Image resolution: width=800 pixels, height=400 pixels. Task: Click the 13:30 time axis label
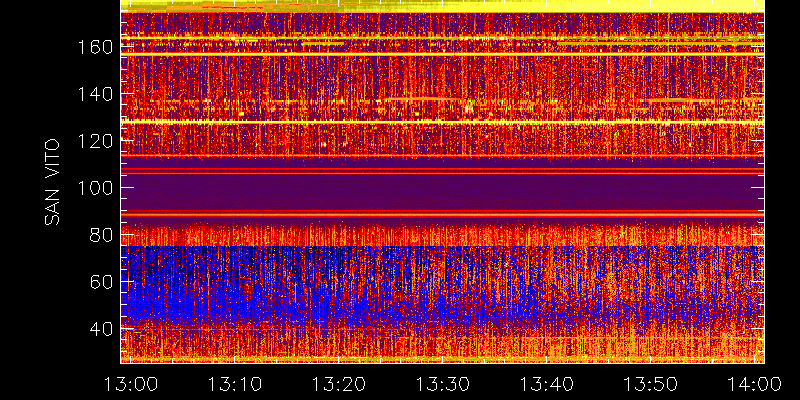pos(443,384)
